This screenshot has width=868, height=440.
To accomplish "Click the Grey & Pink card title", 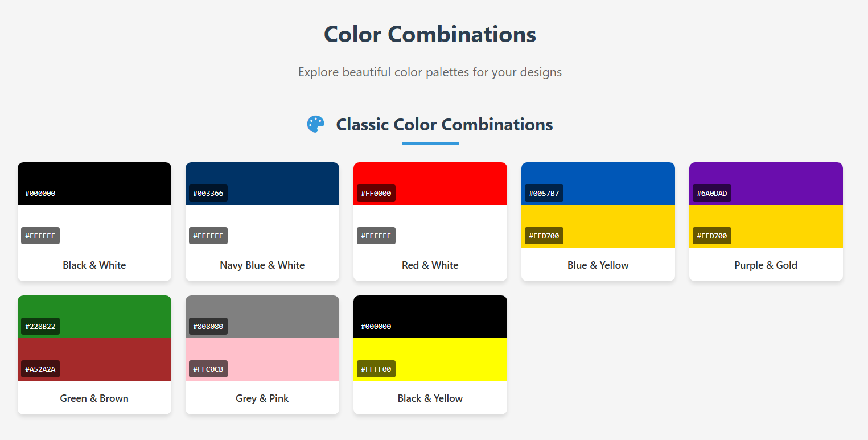I will pyautogui.click(x=262, y=398).
